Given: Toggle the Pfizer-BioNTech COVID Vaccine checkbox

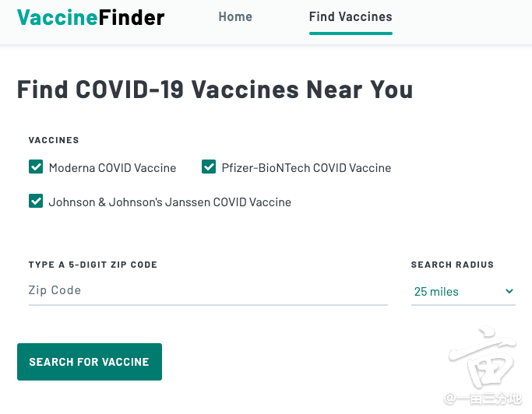Looking at the screenshot, I should click(x=208, y=167).
